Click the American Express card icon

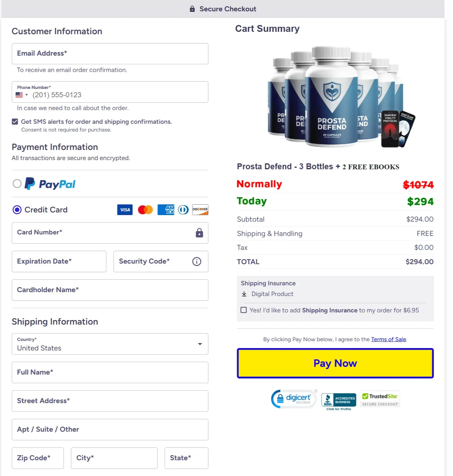coord(166,210)
